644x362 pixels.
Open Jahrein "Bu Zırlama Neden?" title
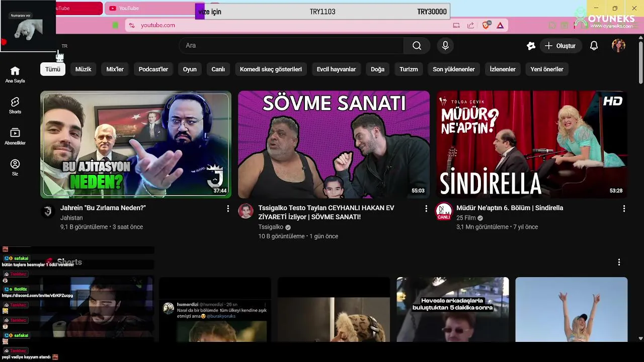tap(103, 208)
